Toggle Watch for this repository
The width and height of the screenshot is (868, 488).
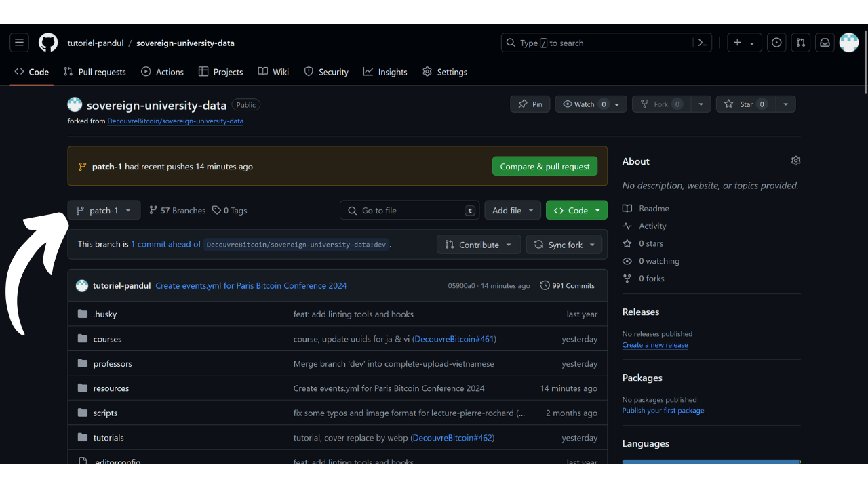tap(583, 104)
